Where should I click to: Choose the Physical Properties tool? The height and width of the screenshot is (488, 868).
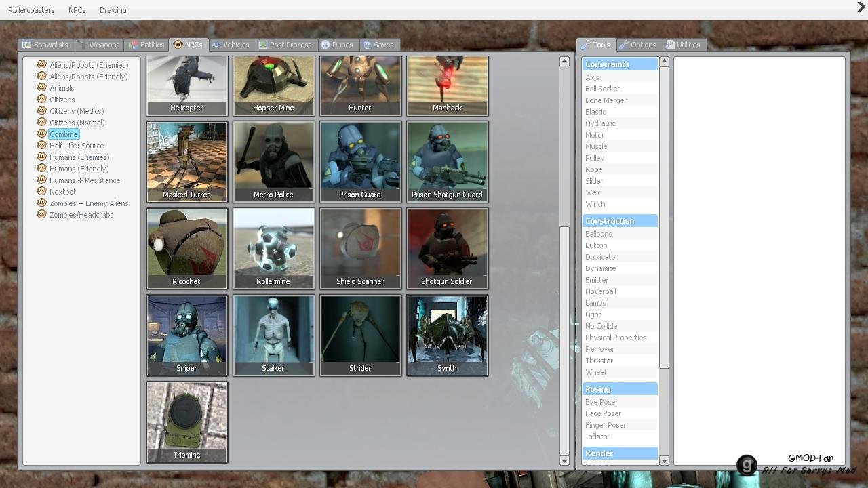coord(620,338)
